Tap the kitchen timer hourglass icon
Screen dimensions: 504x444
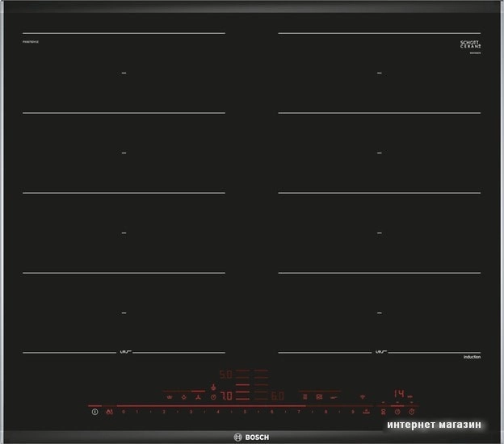383,412
